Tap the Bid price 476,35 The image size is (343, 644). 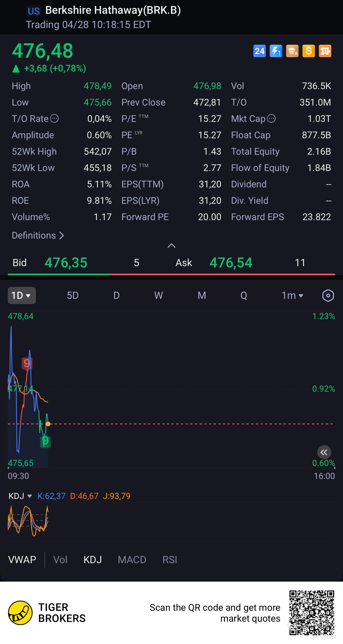tap(66, 263)
